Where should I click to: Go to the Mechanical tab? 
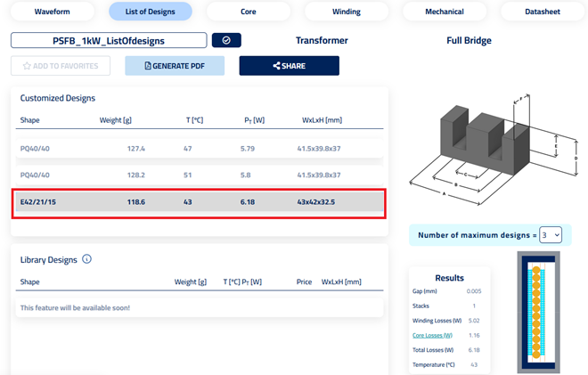point(445,12)
